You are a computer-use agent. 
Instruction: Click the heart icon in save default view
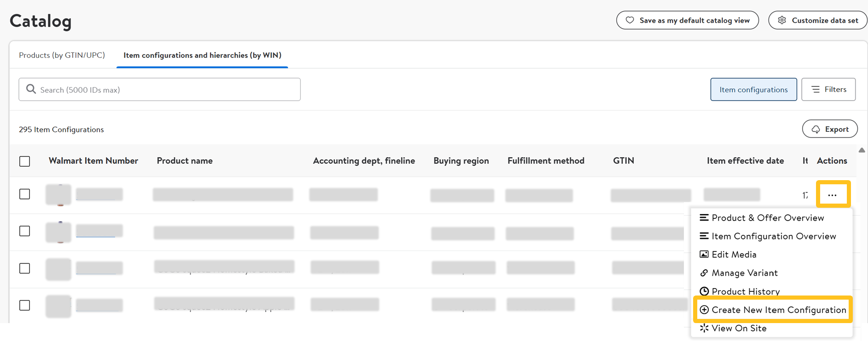point(630,20)
